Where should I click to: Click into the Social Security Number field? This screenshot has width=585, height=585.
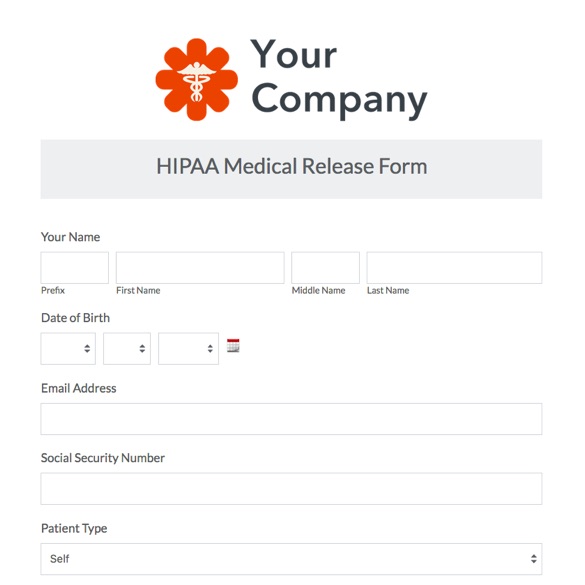tap(291, 489)
